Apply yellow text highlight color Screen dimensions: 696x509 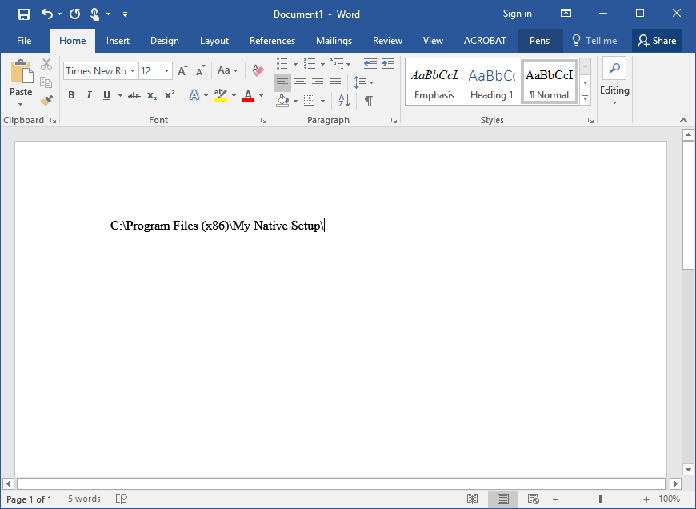(220, 95)
